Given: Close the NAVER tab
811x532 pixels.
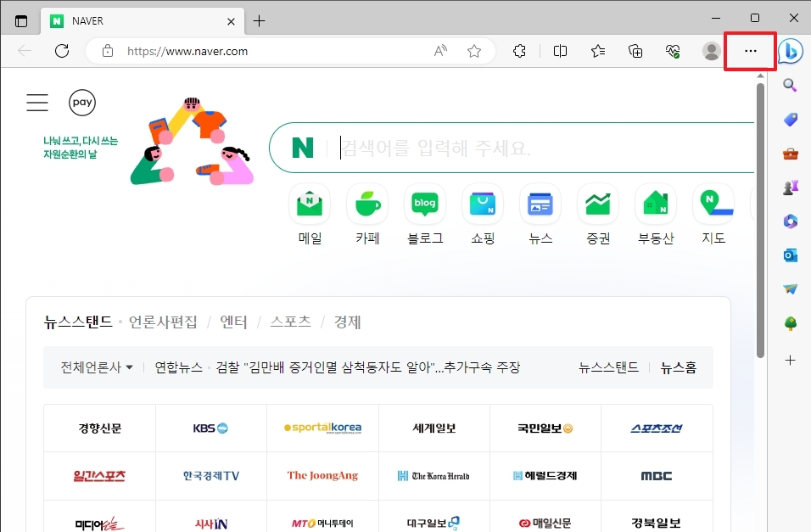Looking at the screenshot, I should [x=231, y=21].
